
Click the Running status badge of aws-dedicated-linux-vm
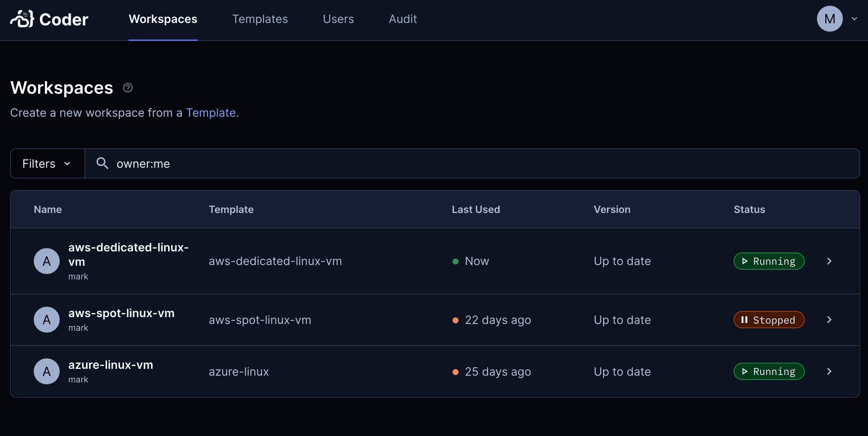pos(769,261)
